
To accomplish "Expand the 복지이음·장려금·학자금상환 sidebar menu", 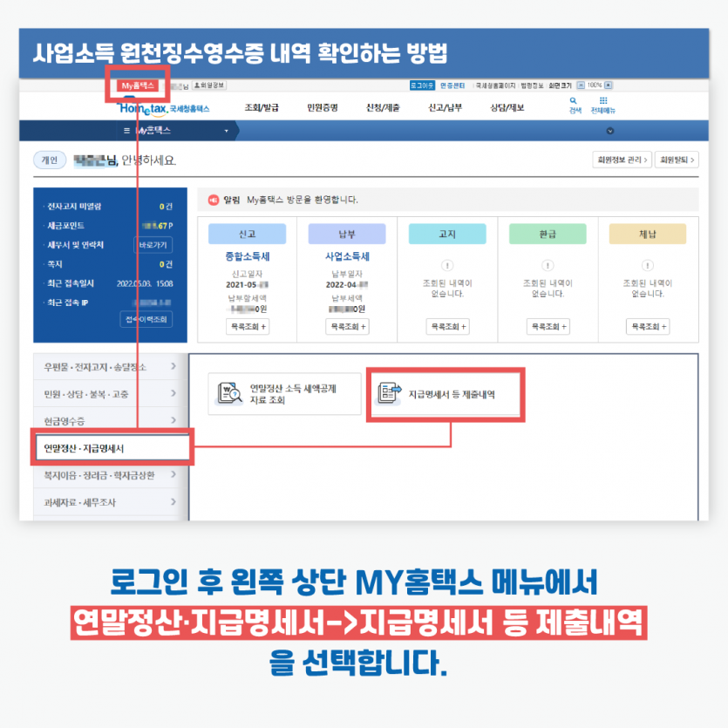I will tap(173, 475).
